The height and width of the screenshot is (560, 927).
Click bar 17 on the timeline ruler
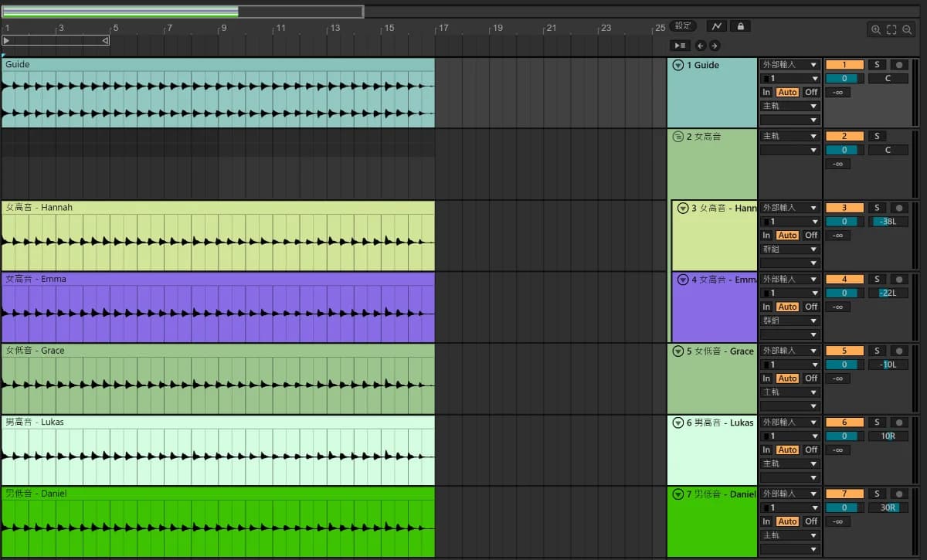(x=443, y=28)
